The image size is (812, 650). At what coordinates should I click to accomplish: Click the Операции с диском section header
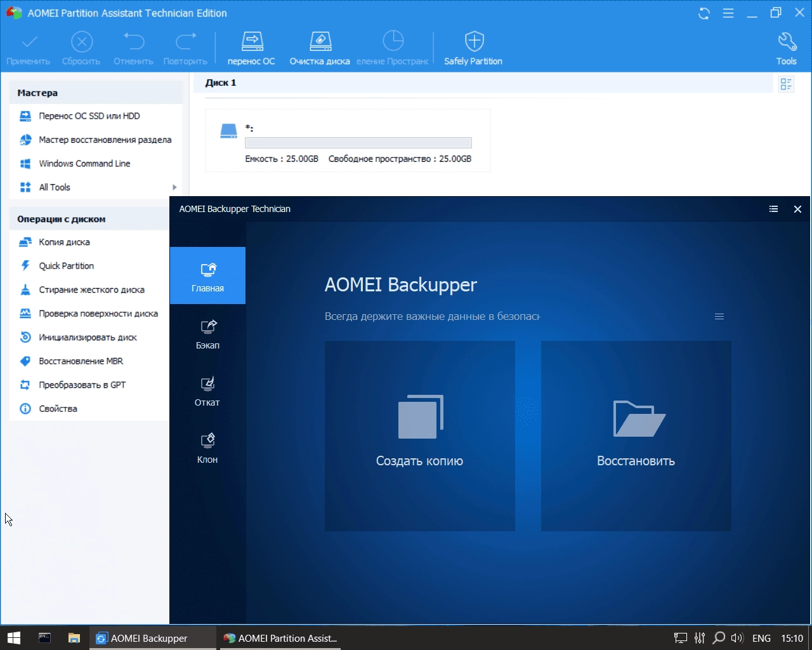pos(89,219)
